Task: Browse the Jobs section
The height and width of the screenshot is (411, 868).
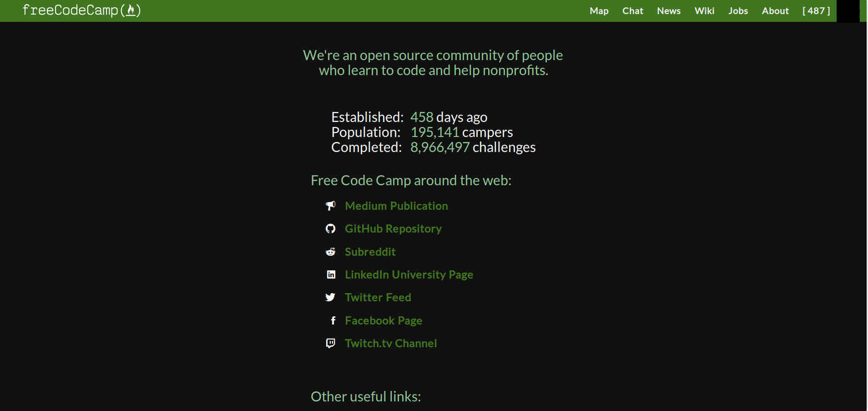Action: 738,10
